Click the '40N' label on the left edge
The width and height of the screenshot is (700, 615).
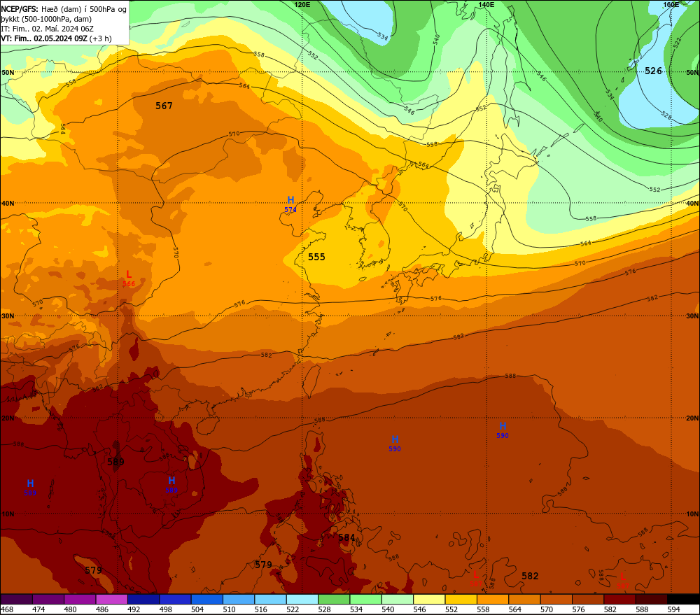pyautogui.click(x=8, y=203)
